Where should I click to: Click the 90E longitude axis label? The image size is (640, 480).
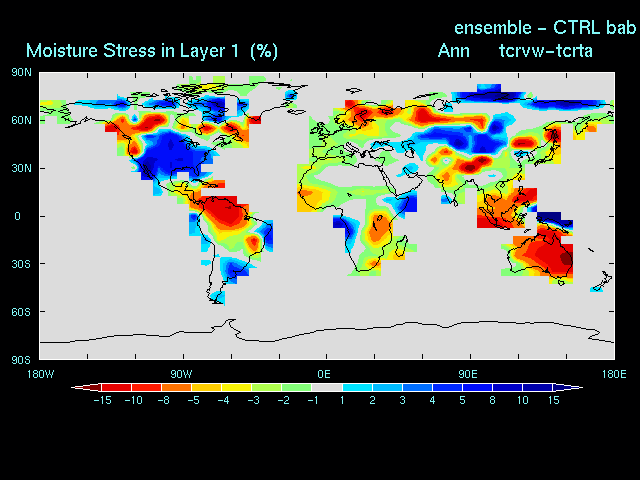click(467, 374)
